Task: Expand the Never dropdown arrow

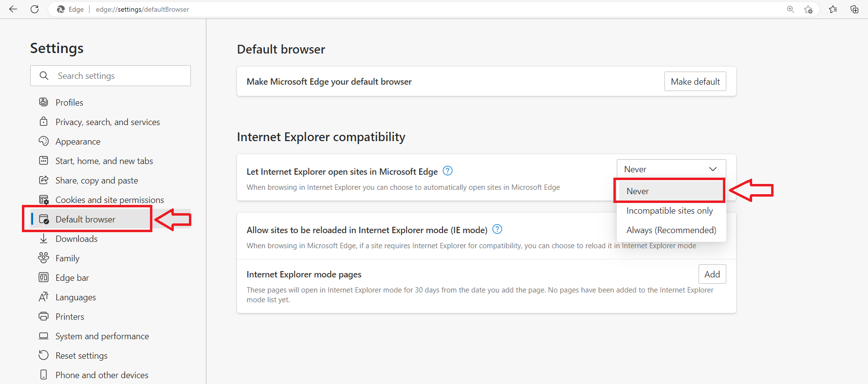Action: (713, 169)
